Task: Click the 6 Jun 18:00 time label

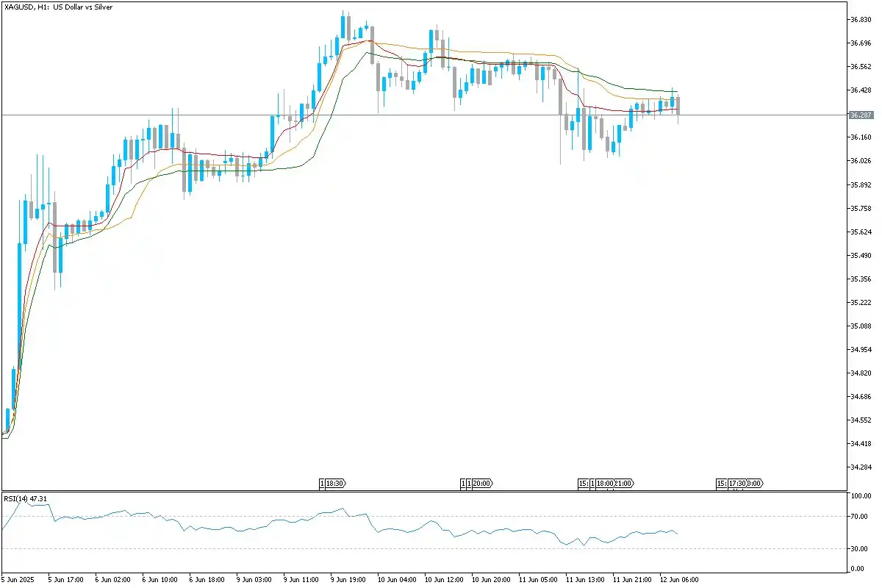Action: (207, 579)
